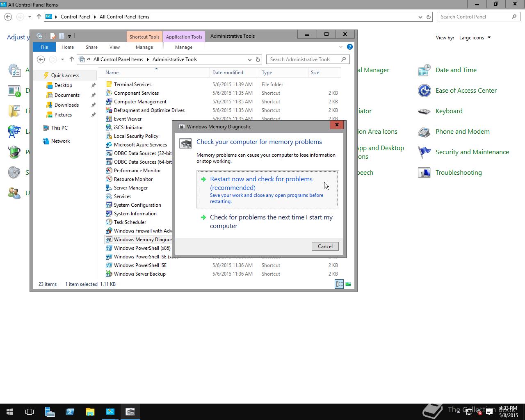
Task: Choose Restart now and check for problems
Action: pos(268,189)
